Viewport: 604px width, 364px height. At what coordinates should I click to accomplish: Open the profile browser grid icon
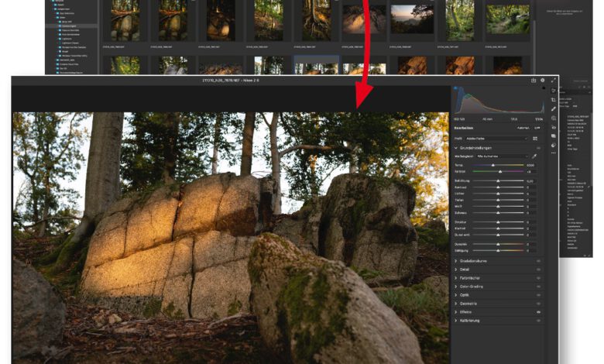click(x=535, y=138)
